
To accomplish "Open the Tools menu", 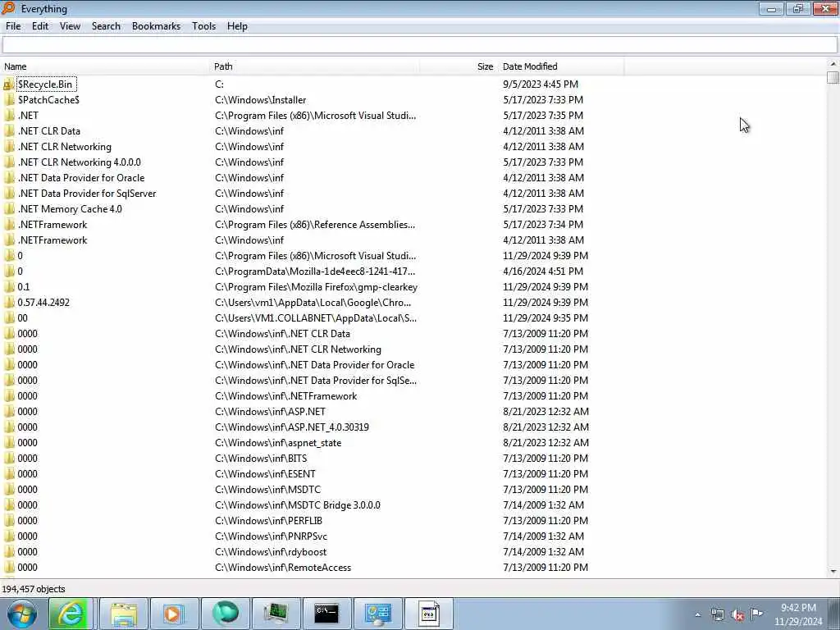I will coord(203,26).
